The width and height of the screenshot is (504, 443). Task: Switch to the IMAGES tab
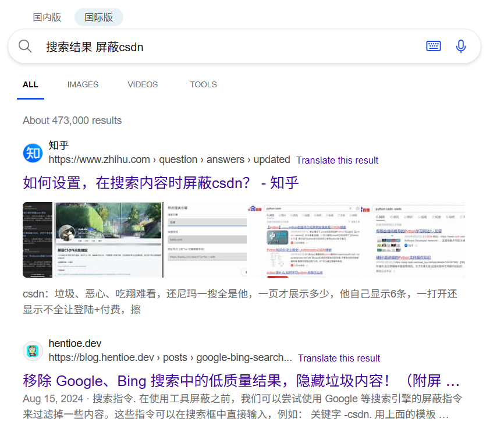coord(83,84)
